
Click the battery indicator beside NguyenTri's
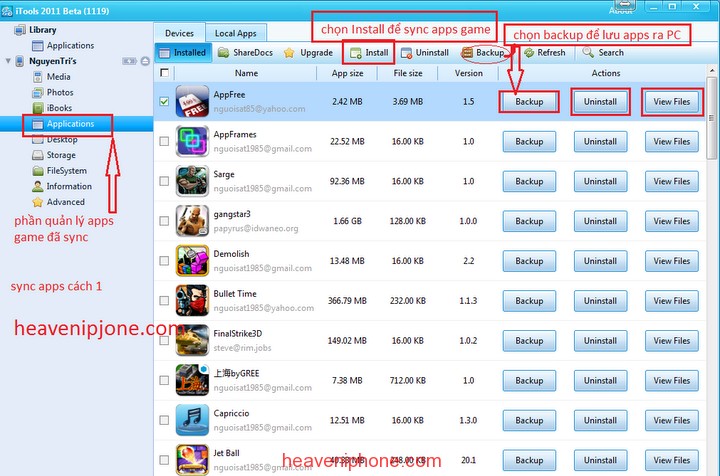pos(129,61)
